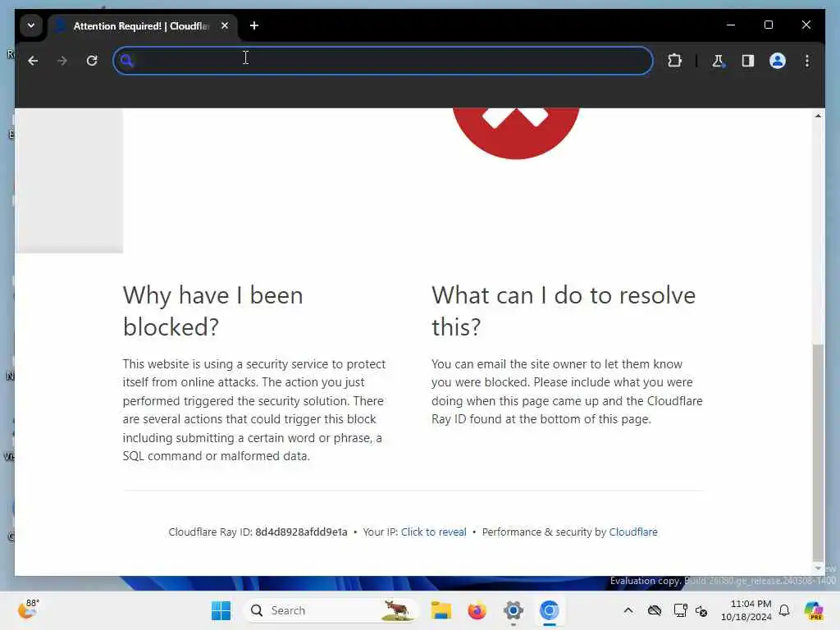
Task: Open Settings gear in the taskbar
Action: click(x=513, y=610)
